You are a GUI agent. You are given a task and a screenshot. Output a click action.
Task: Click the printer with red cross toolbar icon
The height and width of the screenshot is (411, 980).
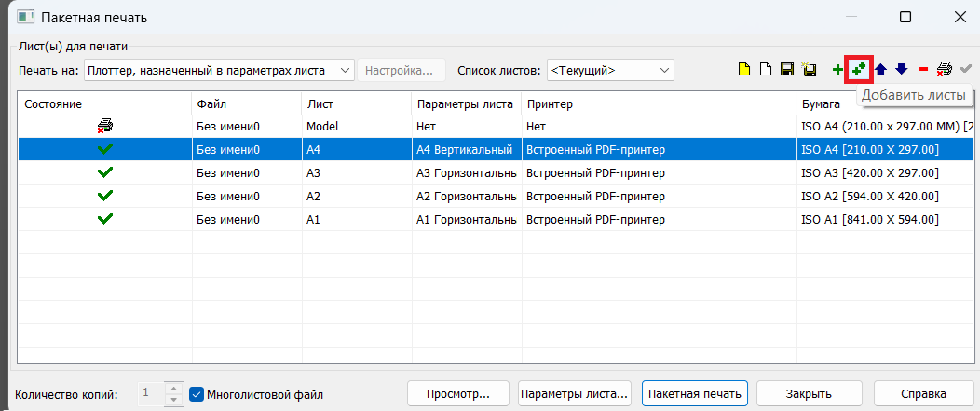click(945, 70)
